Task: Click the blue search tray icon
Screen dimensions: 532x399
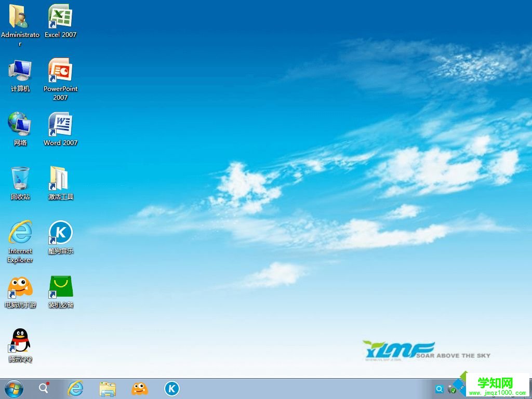Action: (x=440, y=389)
